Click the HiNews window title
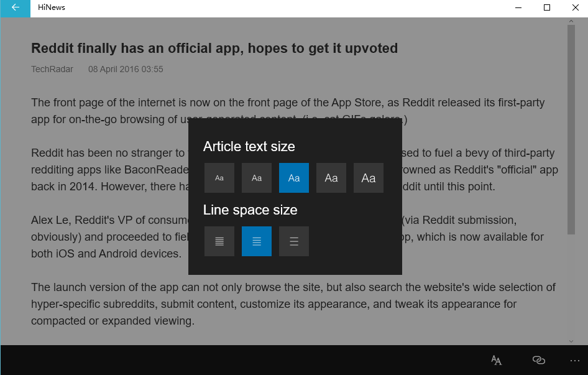The width and height of the screenshot is (588, 375). pos(52,7)
